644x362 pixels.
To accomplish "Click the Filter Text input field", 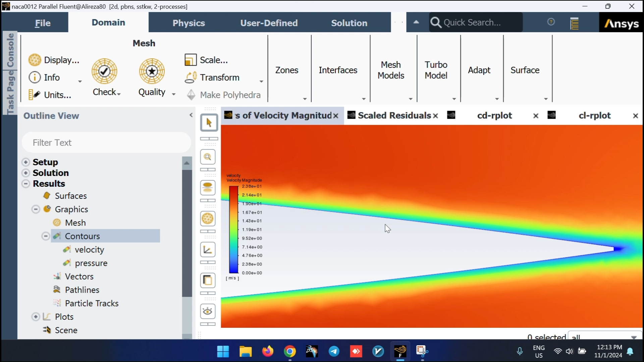I will pyautogui.click(x=106, y=142).
